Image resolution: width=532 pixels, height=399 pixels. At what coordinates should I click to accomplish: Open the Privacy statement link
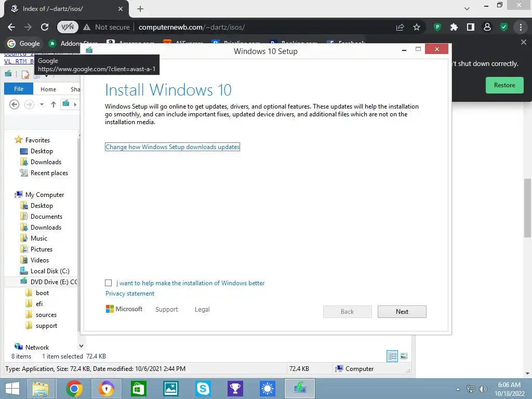coord(129,294)
